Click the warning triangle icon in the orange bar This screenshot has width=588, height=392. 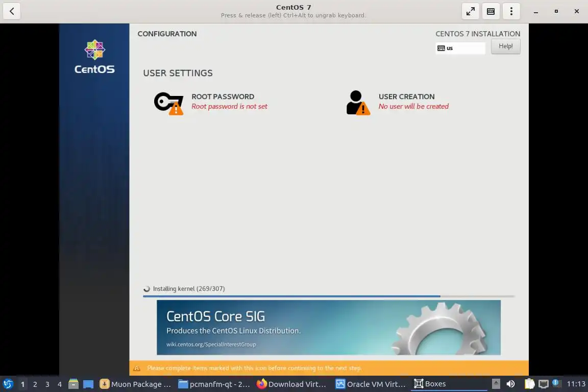point(137,369)
